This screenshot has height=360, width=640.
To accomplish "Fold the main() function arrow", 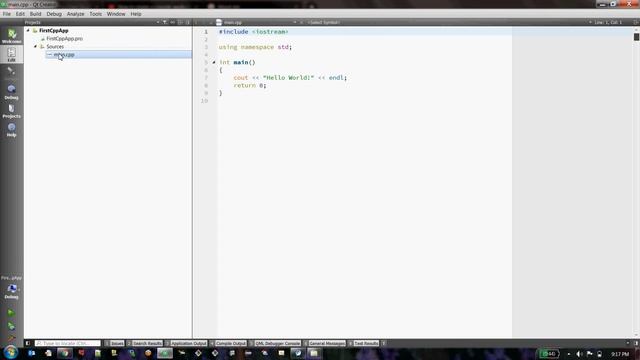I will point(214,62).
